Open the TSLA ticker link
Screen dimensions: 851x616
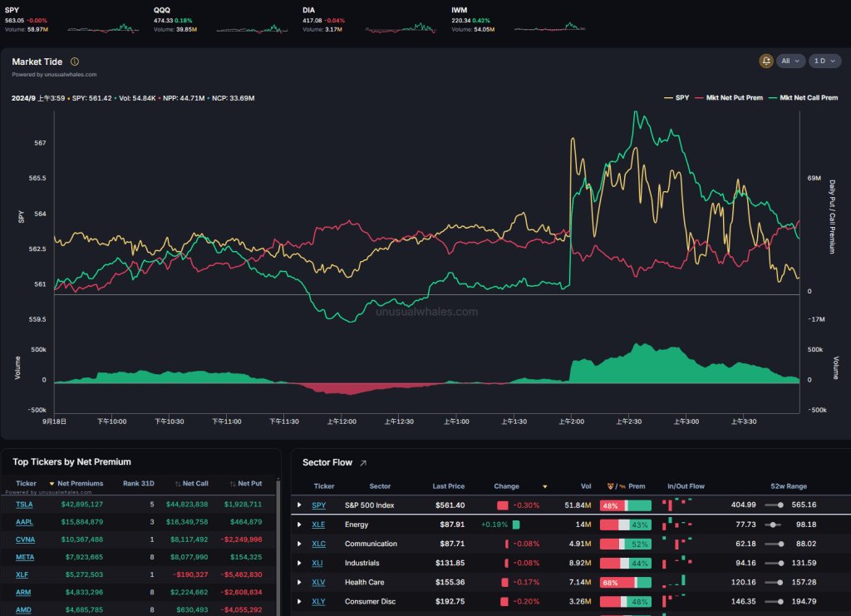24,504
